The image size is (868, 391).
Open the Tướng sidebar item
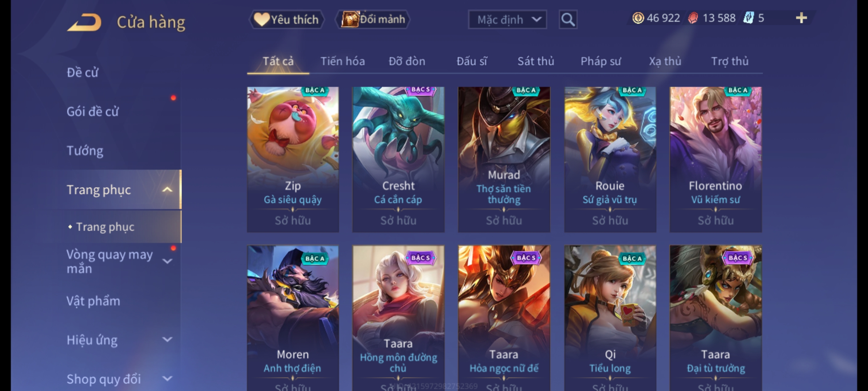tap(85, 151)
